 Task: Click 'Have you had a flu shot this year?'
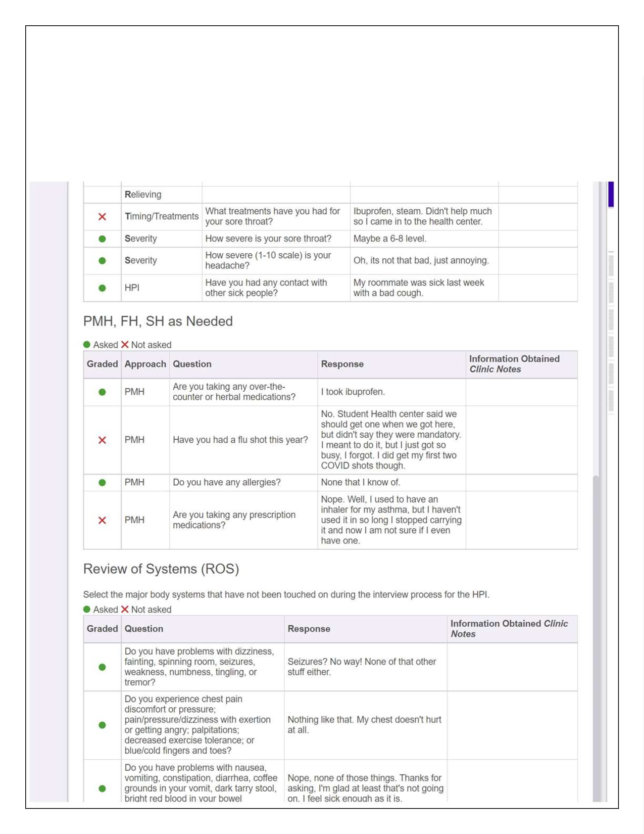coord(240,440)
